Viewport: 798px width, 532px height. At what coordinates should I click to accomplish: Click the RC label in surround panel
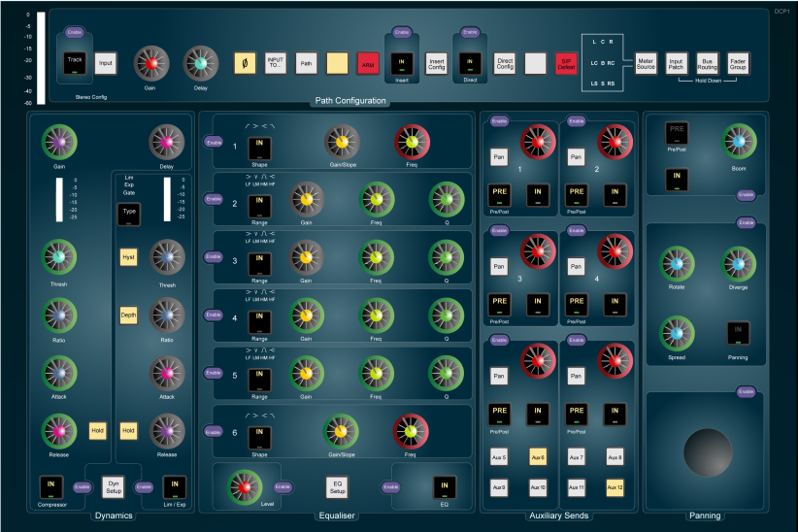611,63
